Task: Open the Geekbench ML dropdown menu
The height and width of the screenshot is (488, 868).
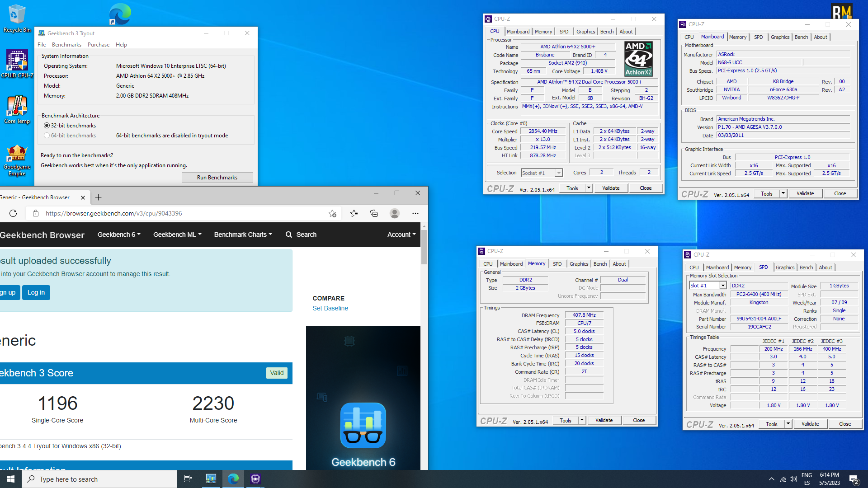Action: pos(177,235)
